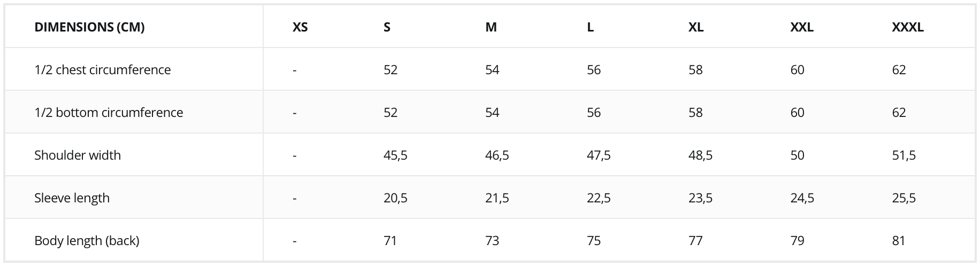Click the Body length (back) row label
This screenshot has width=980, height=267.
87,240
